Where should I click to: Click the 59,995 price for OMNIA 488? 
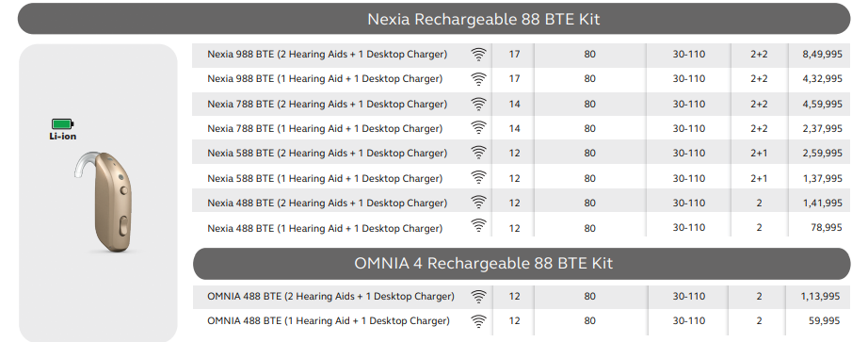point(825,321)
